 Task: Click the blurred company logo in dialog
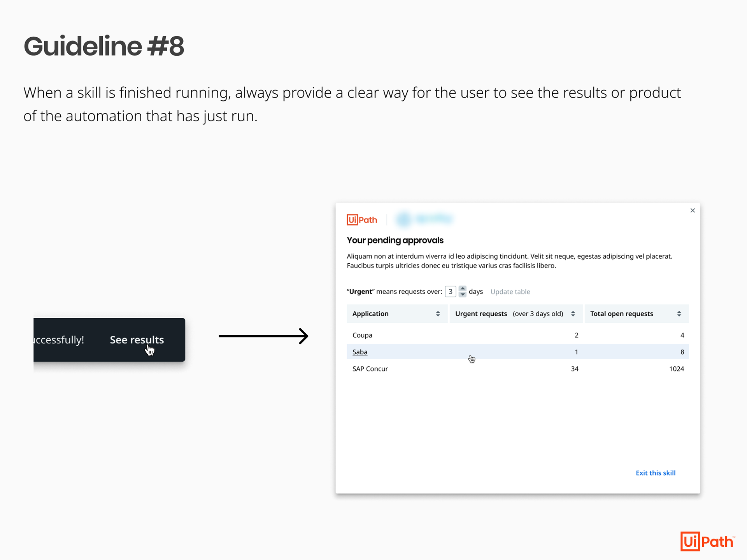[424, 219]
